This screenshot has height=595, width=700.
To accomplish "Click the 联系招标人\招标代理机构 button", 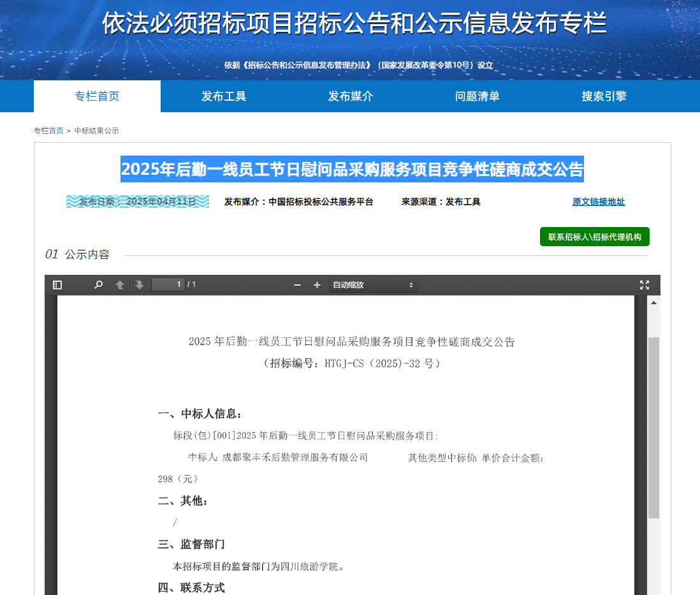I will point(595,237).
